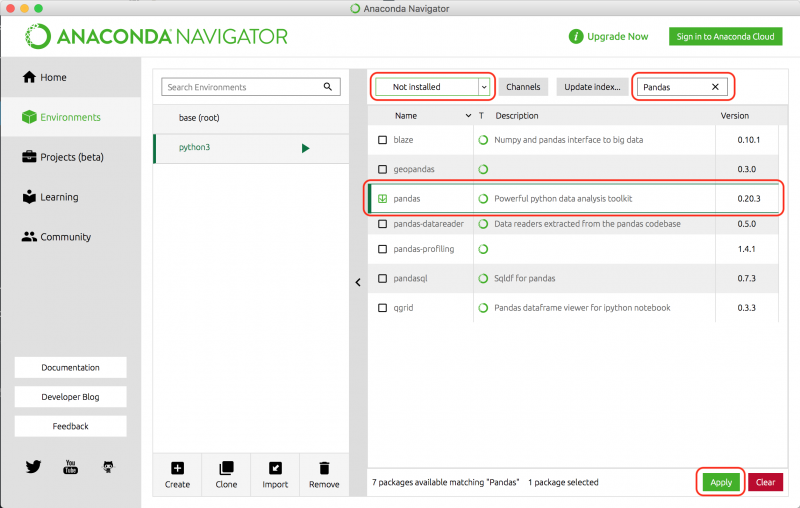800x508 pixels.
Task: Open the Community tab
Action: tap(71, 237)
